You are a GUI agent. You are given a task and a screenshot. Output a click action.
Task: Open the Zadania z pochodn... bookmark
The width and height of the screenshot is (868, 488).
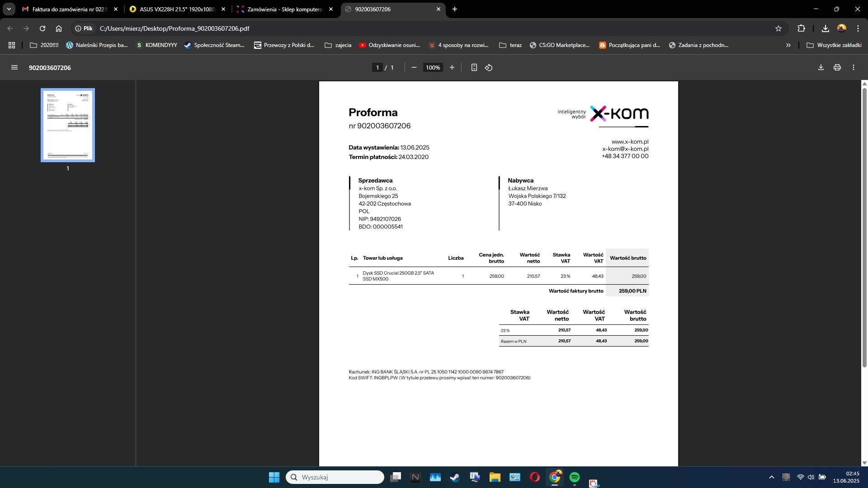(698, 45)
